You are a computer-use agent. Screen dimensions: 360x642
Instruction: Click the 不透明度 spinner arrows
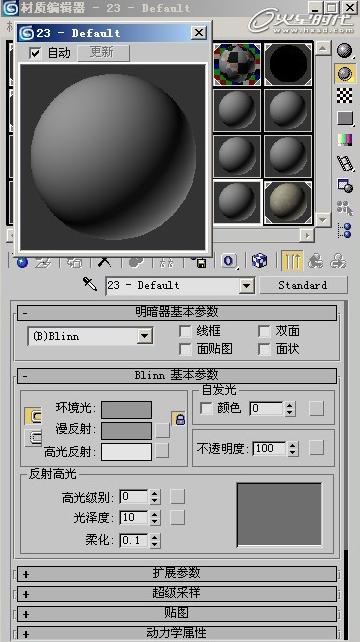click(x=292, y=448)
